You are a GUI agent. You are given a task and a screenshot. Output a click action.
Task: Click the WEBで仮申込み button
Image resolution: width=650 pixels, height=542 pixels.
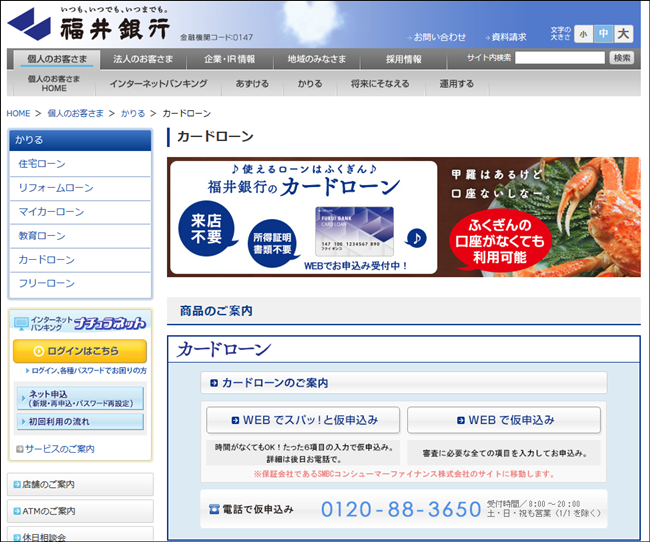[x=504, y=420]
